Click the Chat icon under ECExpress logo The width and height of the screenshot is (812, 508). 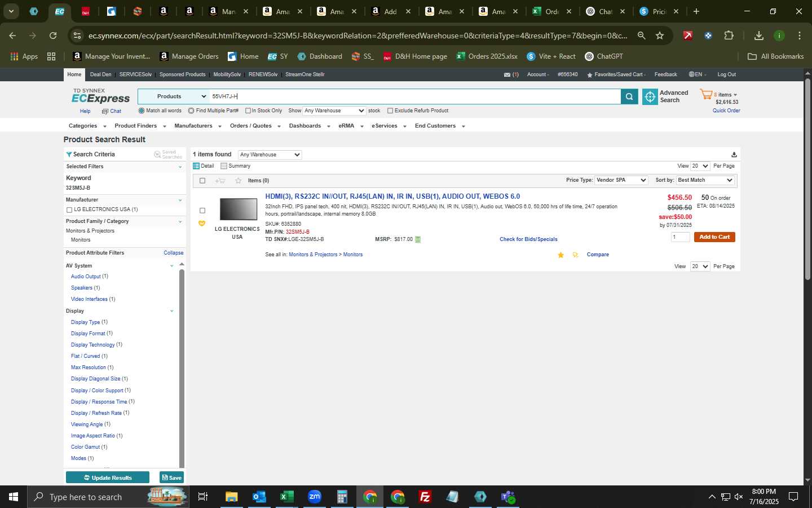105,111
